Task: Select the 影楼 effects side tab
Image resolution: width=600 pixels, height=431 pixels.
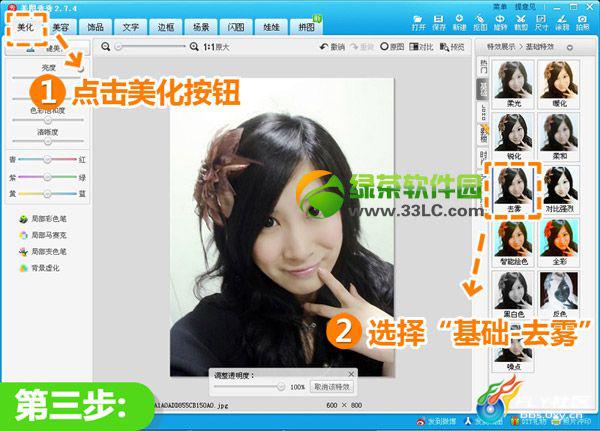Action: pos(483,134)
